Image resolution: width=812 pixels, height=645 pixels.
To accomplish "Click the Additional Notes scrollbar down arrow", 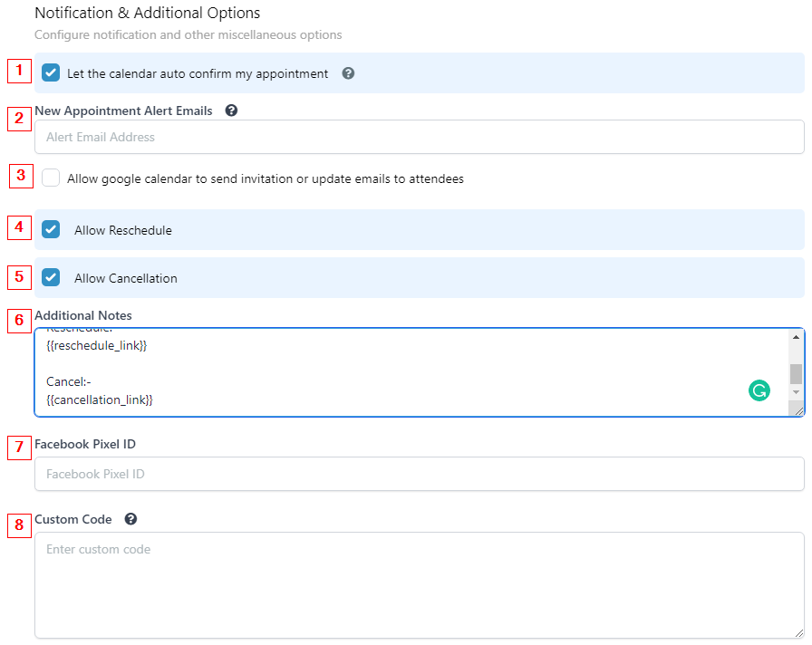I will 796,392.
